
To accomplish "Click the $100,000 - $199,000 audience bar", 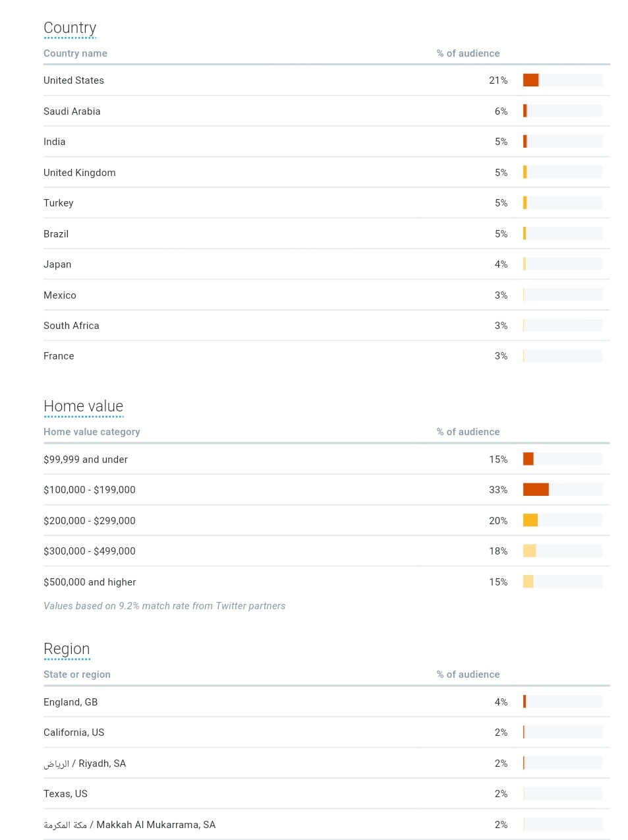I will 536,490.
